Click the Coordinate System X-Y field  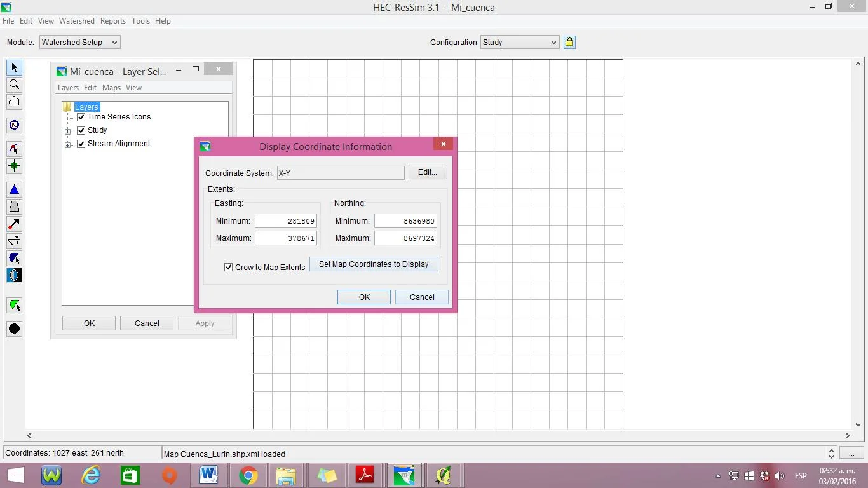(341, 173)
